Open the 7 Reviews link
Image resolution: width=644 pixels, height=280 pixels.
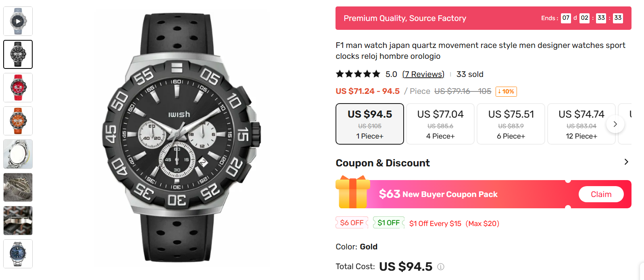coord(423,74)
